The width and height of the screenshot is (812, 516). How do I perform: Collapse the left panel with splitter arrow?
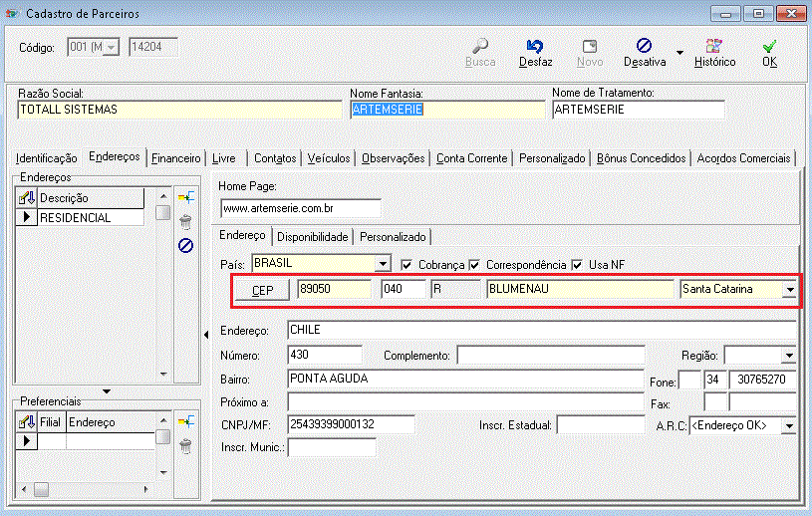[206, 335]
